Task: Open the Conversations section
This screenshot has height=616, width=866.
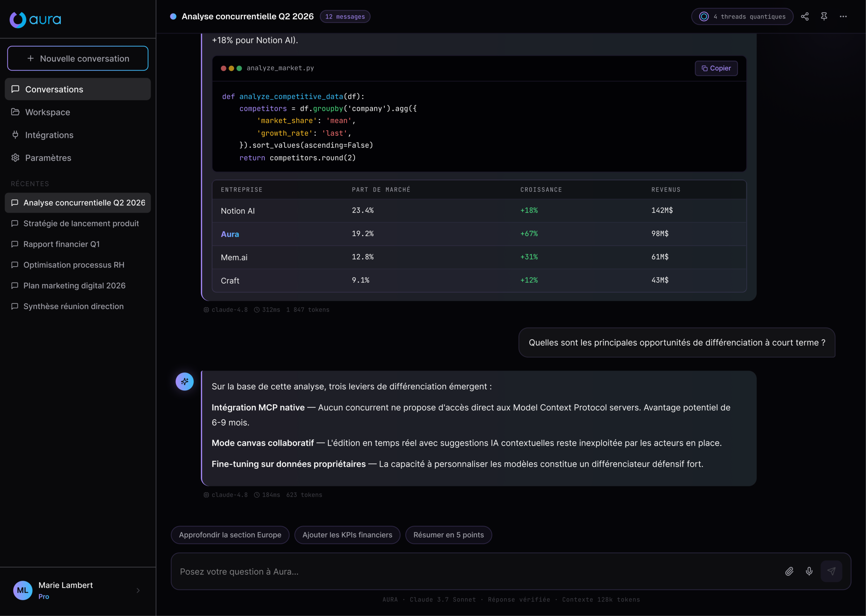Action: point(78,89)
